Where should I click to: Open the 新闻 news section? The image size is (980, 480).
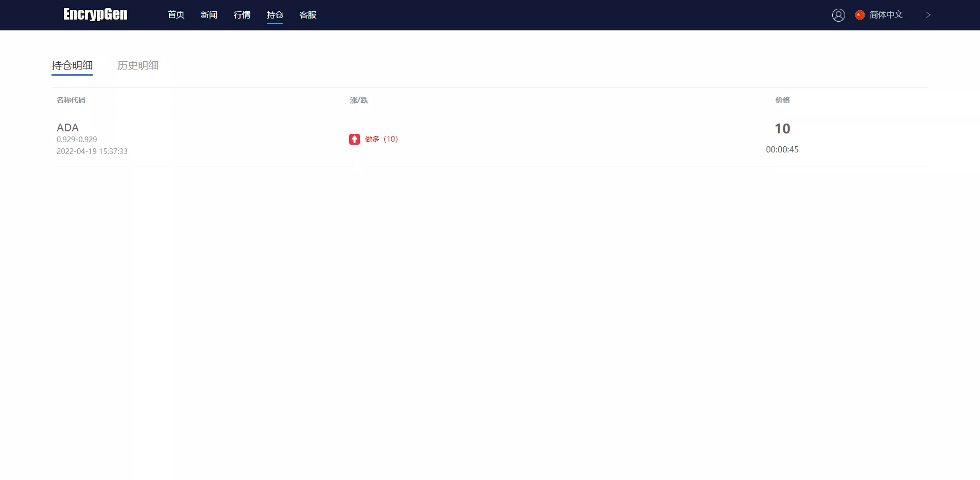click(209, 15)
